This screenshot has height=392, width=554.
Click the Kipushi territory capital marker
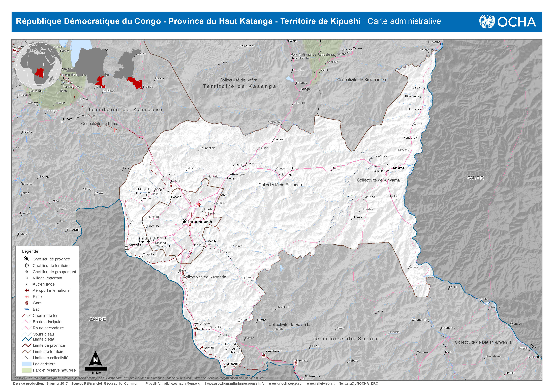tap(127, 248)
